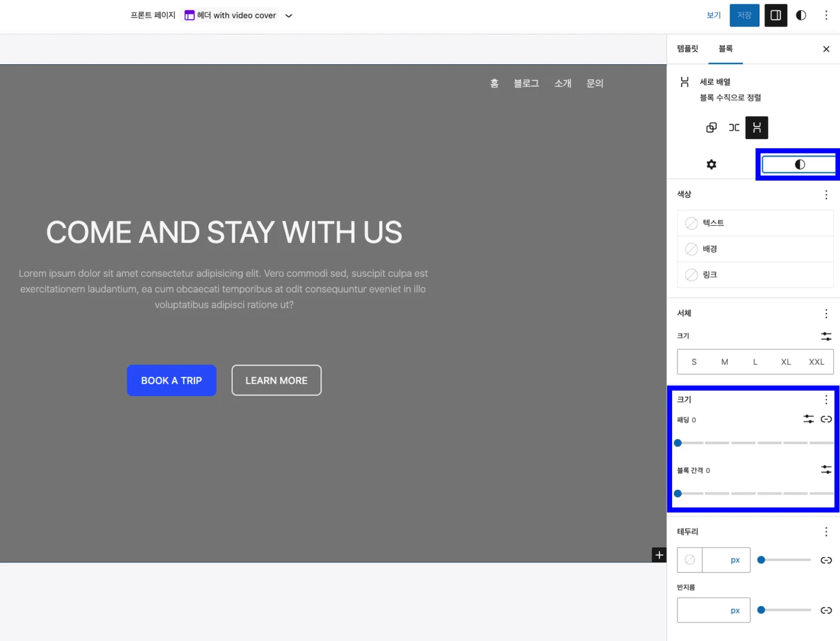This screenshot has width=840, height=641.
Task: Click the 블로그 navigation link
Action: tap(526, 83)
